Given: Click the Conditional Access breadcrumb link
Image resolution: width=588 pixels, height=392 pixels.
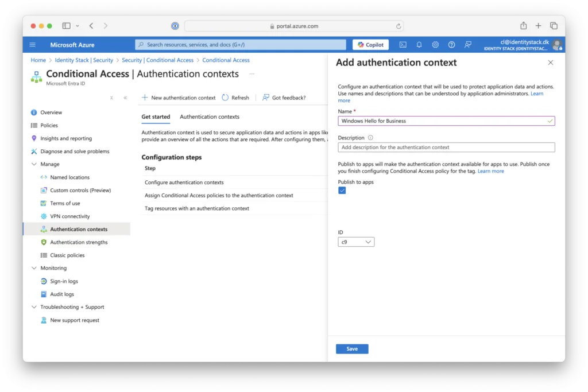Looking at the screenshot, I should [226, 60].
